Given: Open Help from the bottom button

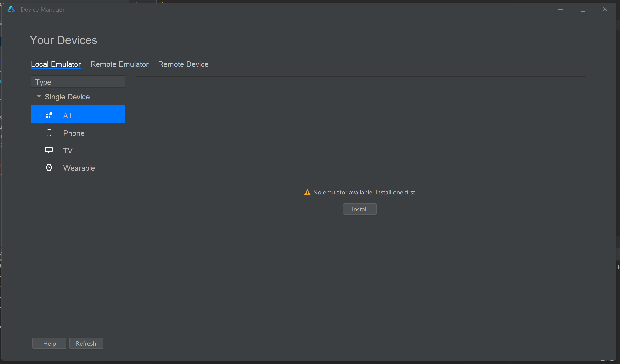Looking at the screenshot, I should click(49, 343).
